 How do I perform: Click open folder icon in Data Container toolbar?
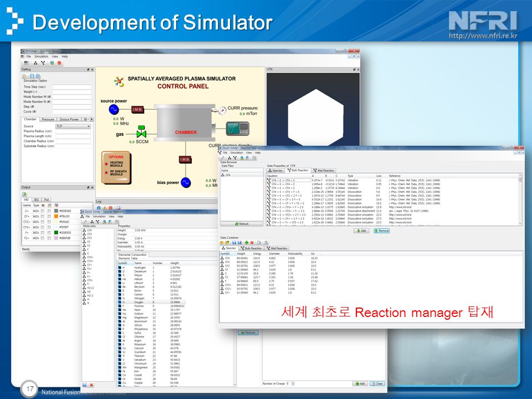pos(222,243)
